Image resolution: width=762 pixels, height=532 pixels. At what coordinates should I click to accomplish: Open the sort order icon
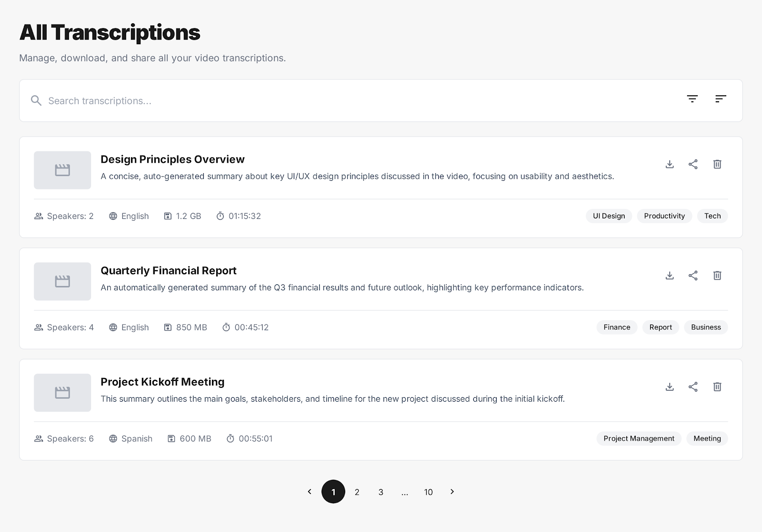click(x=721, y=99)
